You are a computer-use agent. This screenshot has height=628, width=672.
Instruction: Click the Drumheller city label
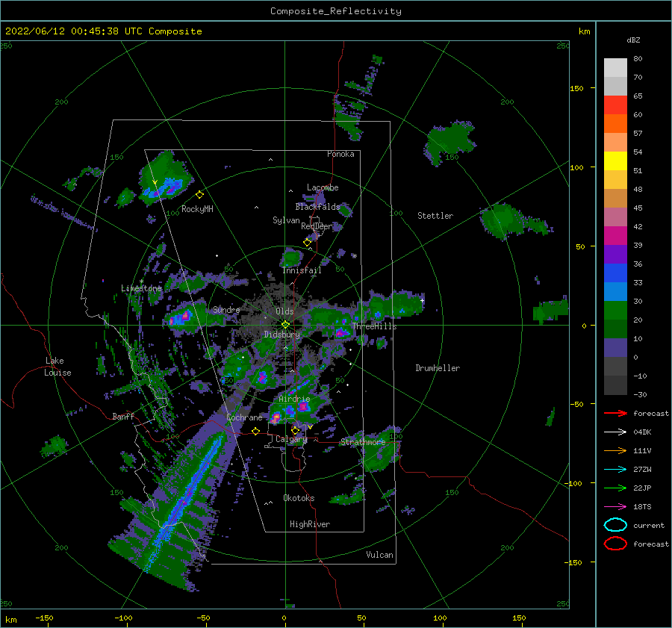[438, 368]
